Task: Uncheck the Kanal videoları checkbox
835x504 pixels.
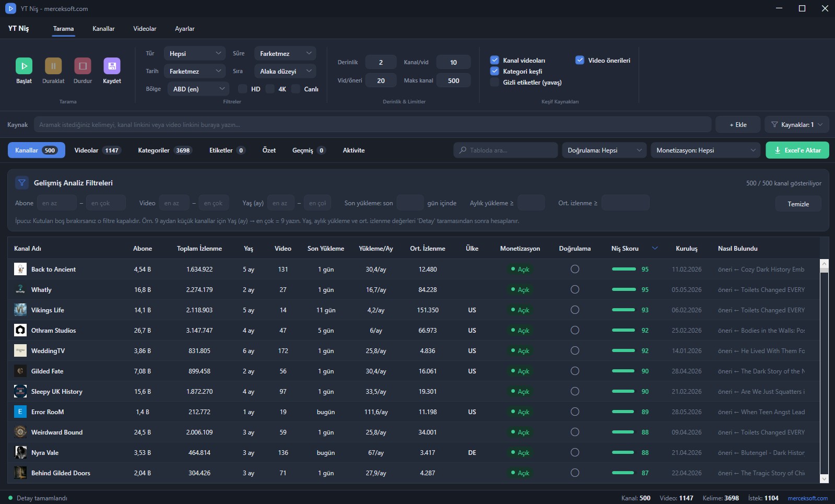Action: tap(495, 60)
